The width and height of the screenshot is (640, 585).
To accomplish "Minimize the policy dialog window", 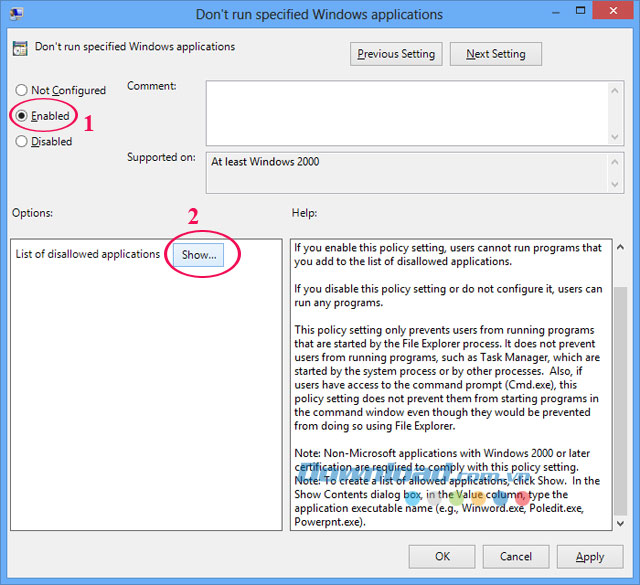I will coord(556,12).
